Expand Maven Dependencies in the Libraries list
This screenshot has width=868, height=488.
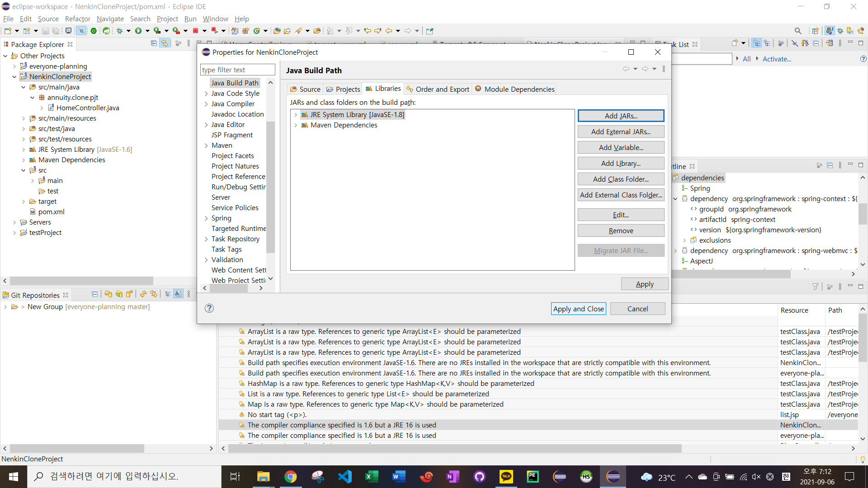[296, 125]
